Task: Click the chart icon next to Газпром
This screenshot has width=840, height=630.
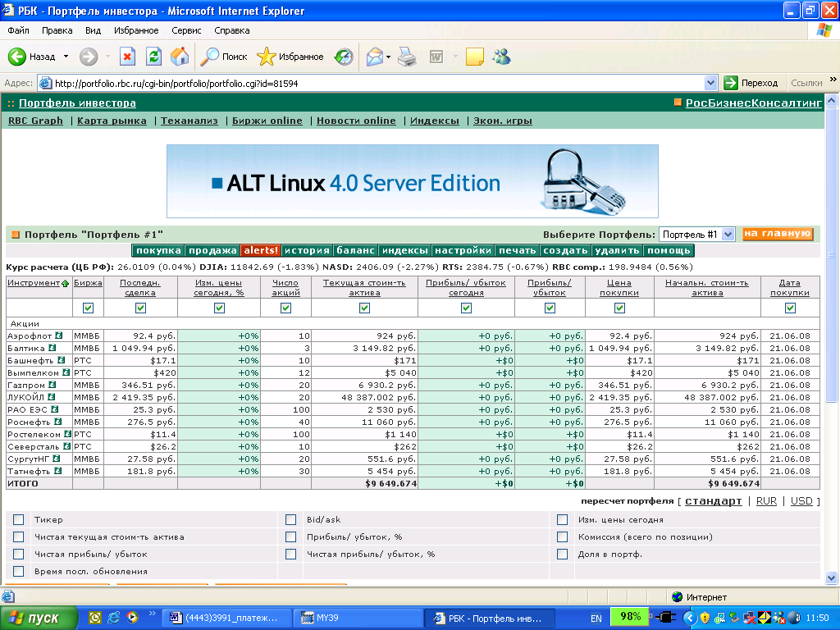Action: tap(51, 385)
